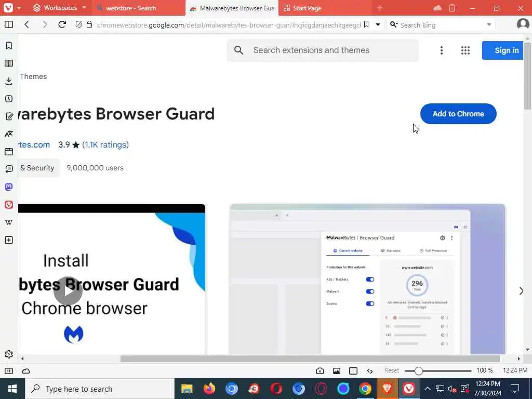Screen dimensions: 532x399
Task: Toggle panel visibility in status bar
Action: (x=9, y=371)
